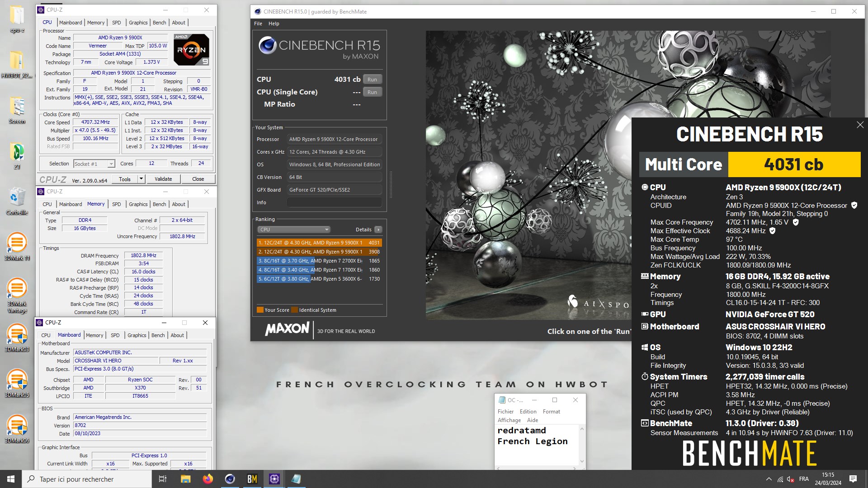Open the Cinebench Help menu
The width and height of the screenshot is (868, 488).
[x=274, y=23]
